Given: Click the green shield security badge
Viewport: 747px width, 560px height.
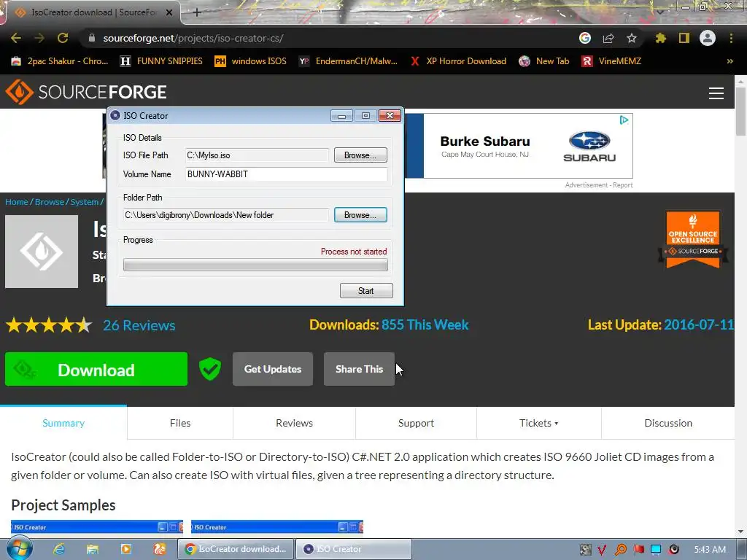Looking at the screenshot, I should 209,369.
